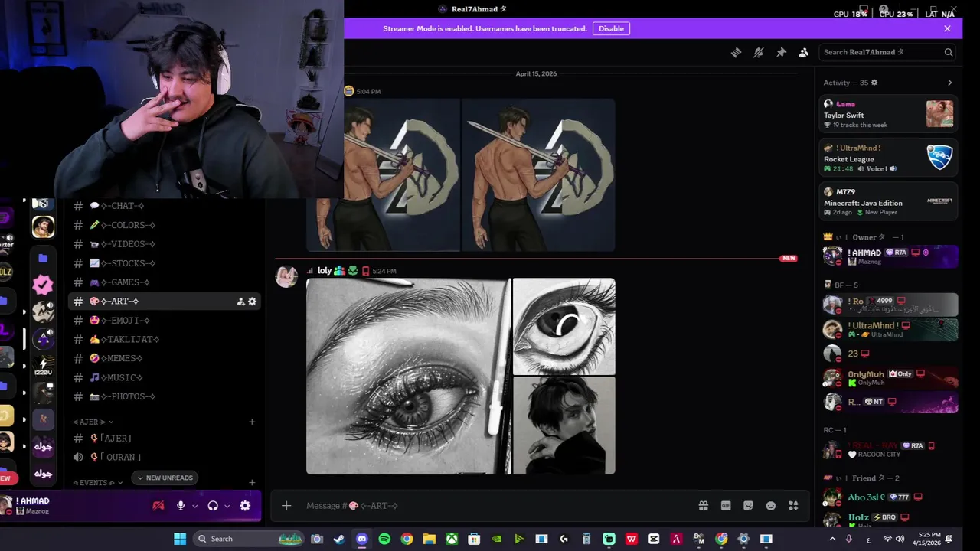Jump to NEW UNREADS
980x551 pixels.
[x=165, y=478]
